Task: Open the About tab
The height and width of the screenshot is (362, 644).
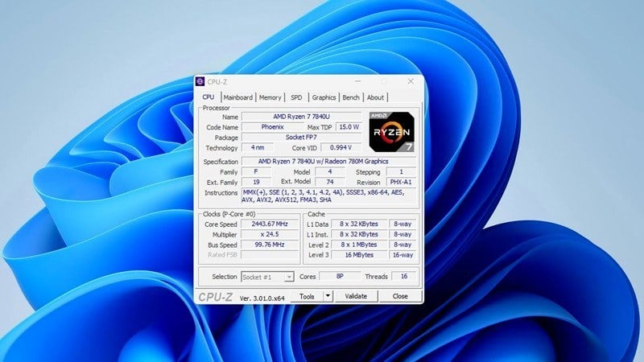Action: tap(375, 97)
